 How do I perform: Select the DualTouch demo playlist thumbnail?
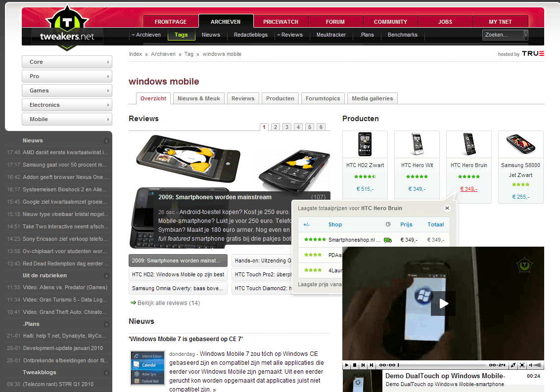[362, 381]
